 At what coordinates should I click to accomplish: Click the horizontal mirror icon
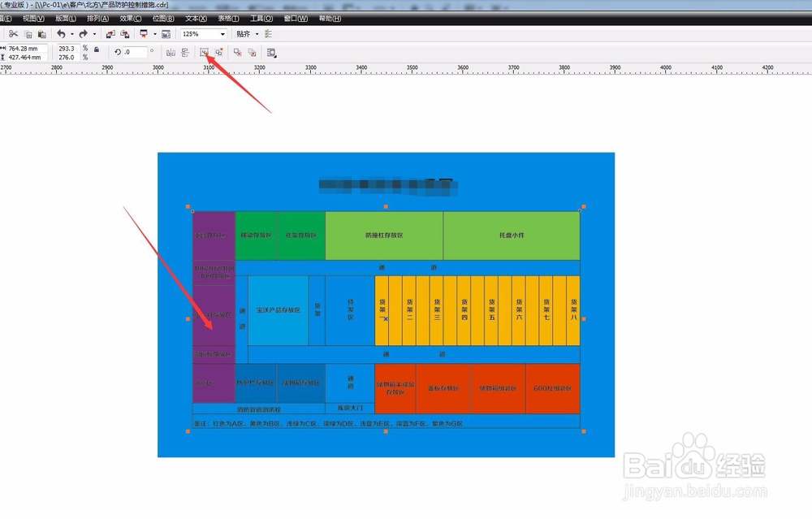[171, 52]
